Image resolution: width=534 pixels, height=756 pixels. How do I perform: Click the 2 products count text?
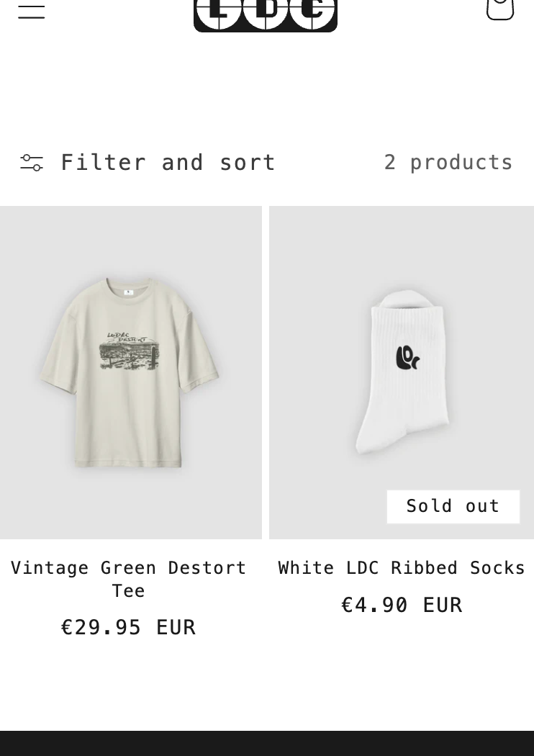[x=448, y=163]
